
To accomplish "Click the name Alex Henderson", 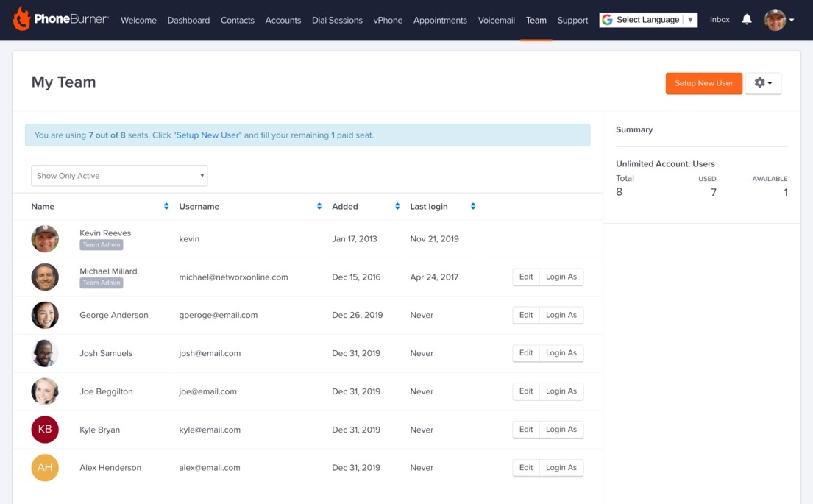I will (x=110, y=468).
